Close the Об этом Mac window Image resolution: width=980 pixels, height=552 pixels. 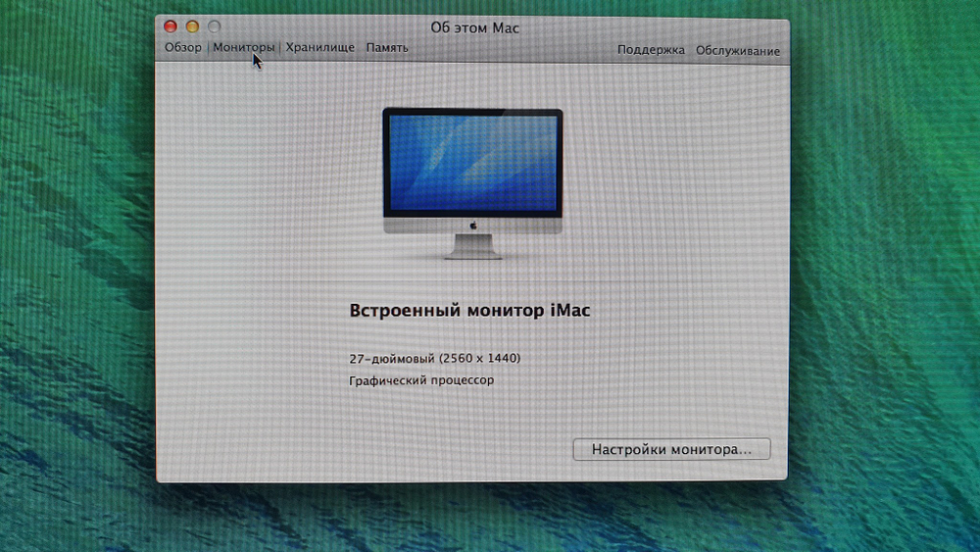pyautogui.click(x=170, y=26)
